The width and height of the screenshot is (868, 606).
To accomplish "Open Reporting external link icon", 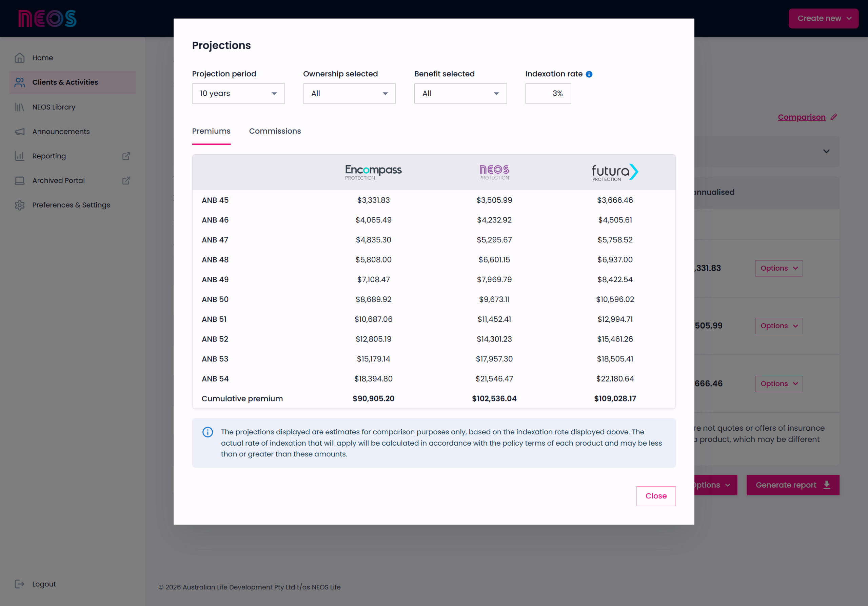I will pyautogui.click(x=126, y=156).
